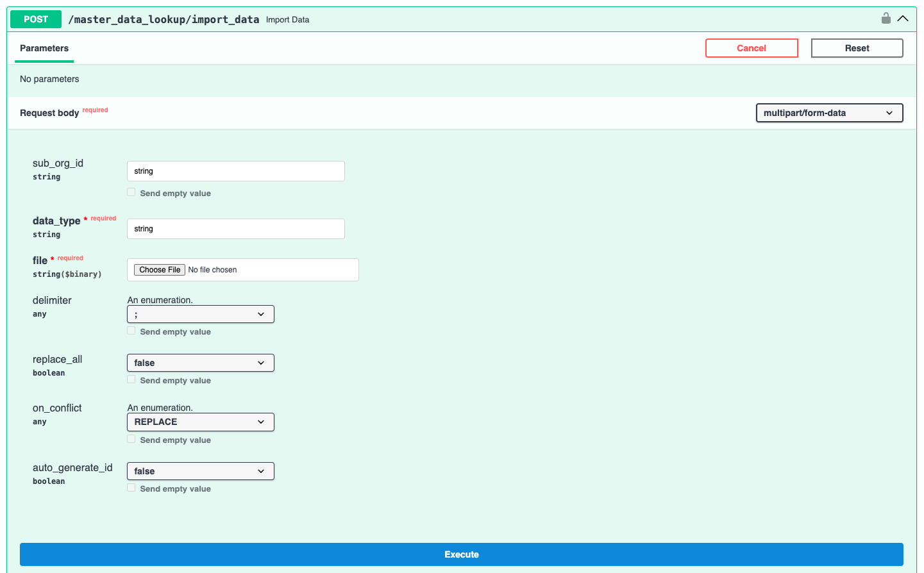Image resolution: width=924 pixels, height=573 pixels.
Task: Open the on_conflict REPLACE dropdown
Action: (x=200, y=422)
